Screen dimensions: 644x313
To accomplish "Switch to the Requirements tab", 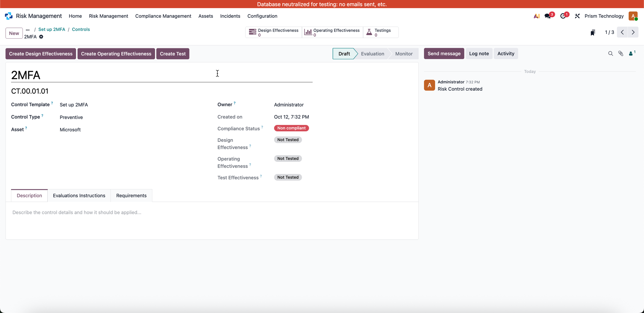I will pos(131,195).
